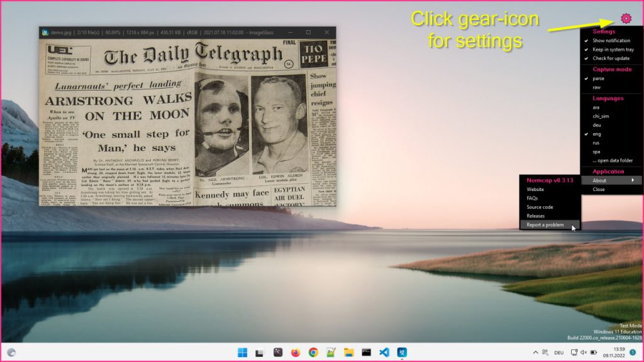
Task: Open Visual Studio Code from the taskbar
Action: tap(384, 353)
